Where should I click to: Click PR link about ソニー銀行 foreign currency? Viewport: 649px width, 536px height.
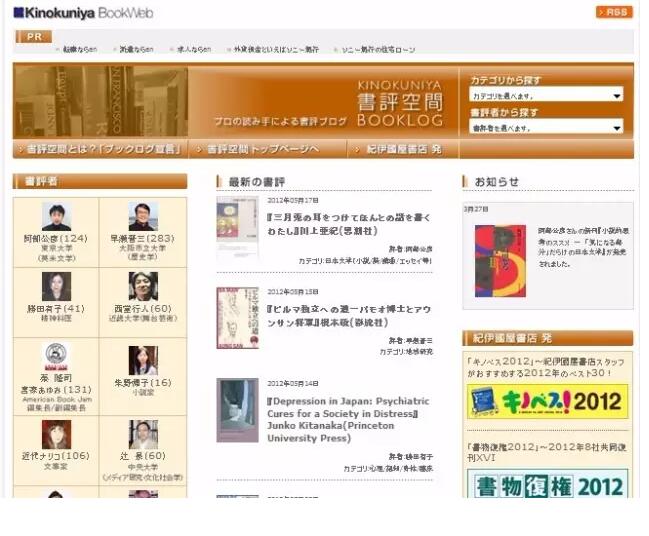[x=276, y=49]
